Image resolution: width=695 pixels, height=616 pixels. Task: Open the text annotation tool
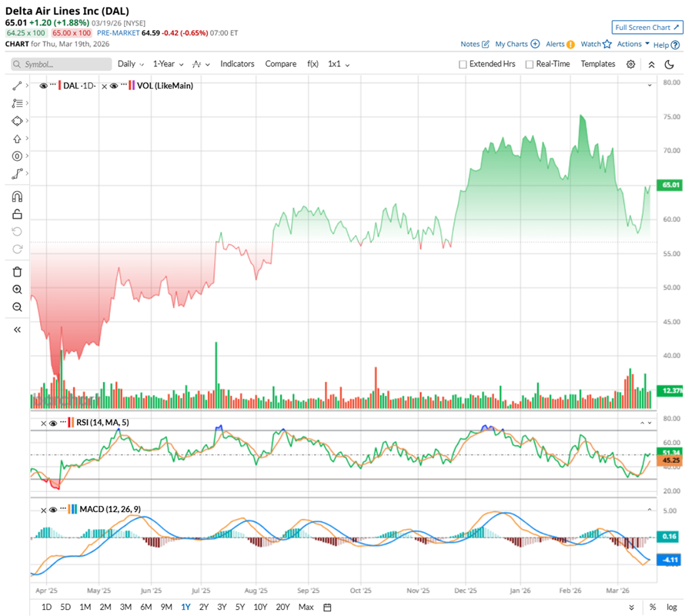coord(17,103)
